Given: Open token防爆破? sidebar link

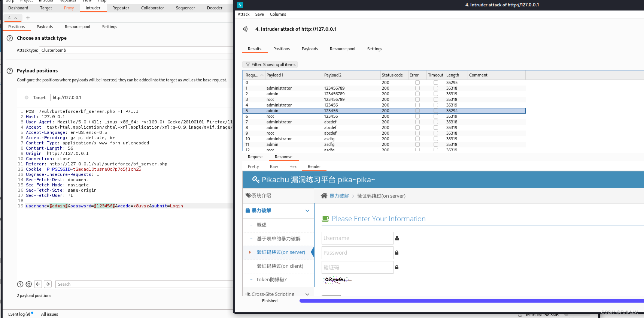Looking at the screenshot, I should coord(272,279).
